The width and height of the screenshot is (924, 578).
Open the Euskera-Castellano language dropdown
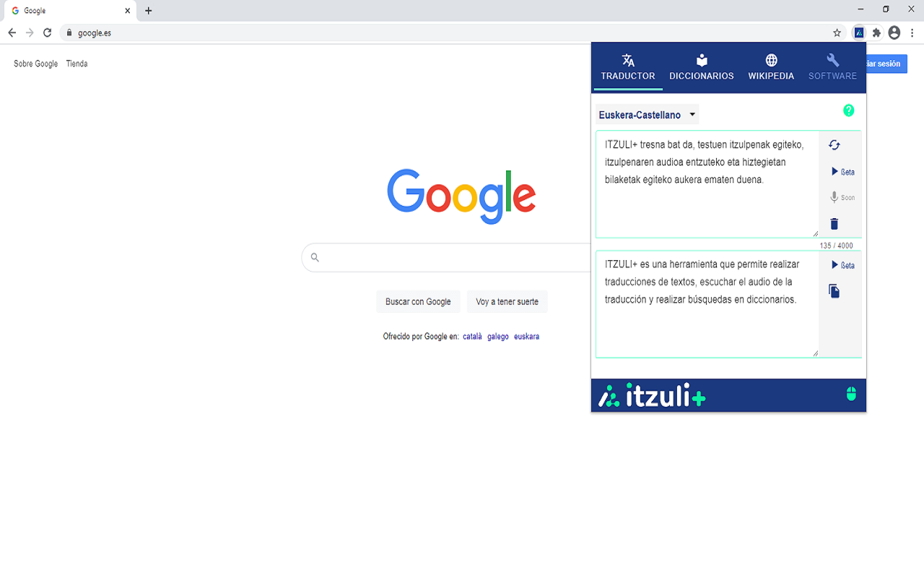(646, 114)
